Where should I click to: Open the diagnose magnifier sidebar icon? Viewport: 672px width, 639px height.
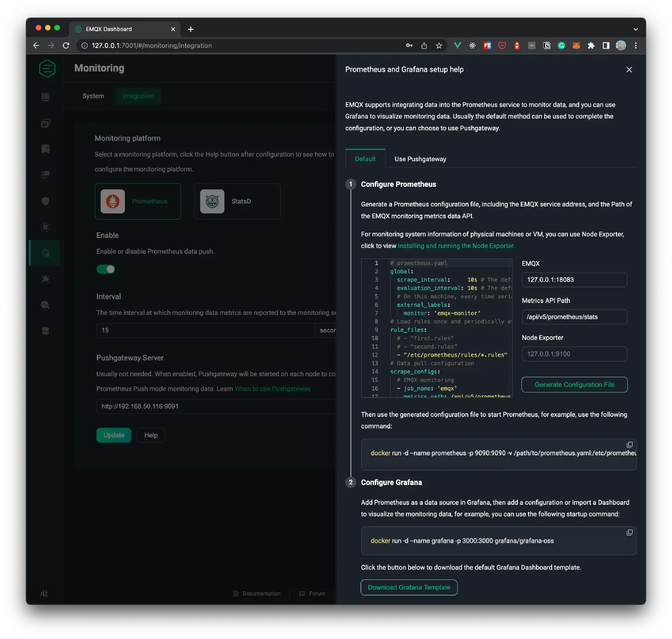tap(45, 305)
